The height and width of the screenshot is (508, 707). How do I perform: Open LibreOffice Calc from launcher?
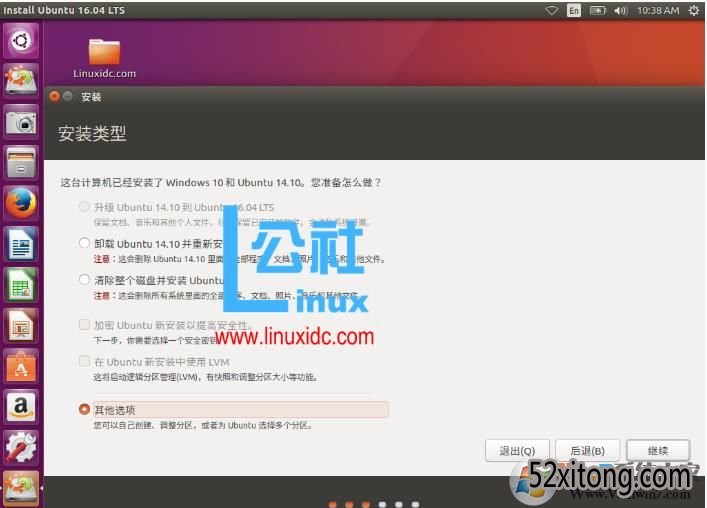pos(21,285)
